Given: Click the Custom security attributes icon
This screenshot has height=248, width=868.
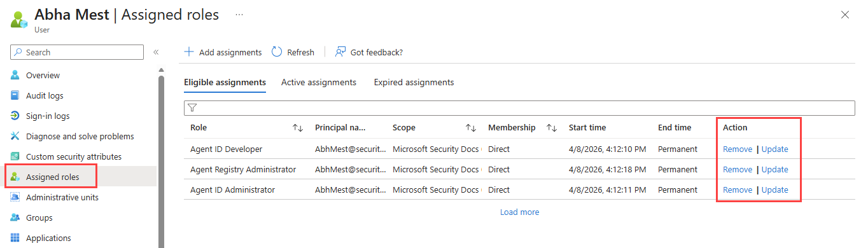Looking at the screenshot, I should [15, 156].
